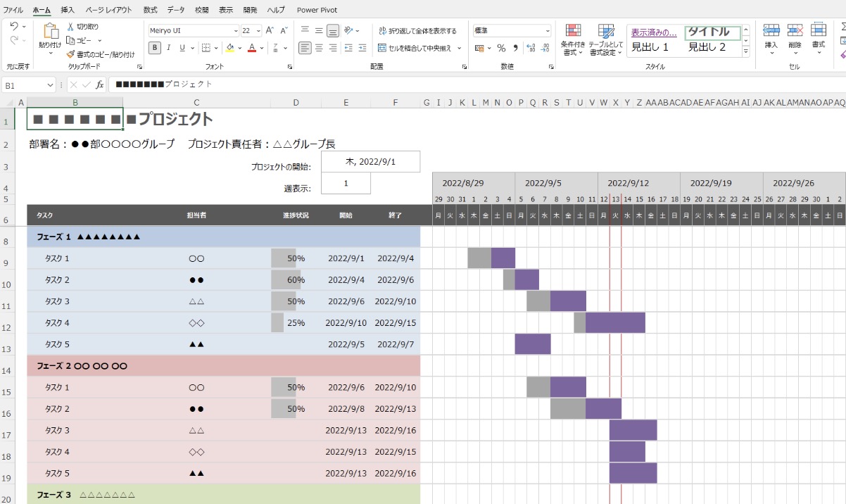The width and height of the screenshot is (846, 504).
Task: Toggle Italic formatting
Action: click(x=169, y=48)
